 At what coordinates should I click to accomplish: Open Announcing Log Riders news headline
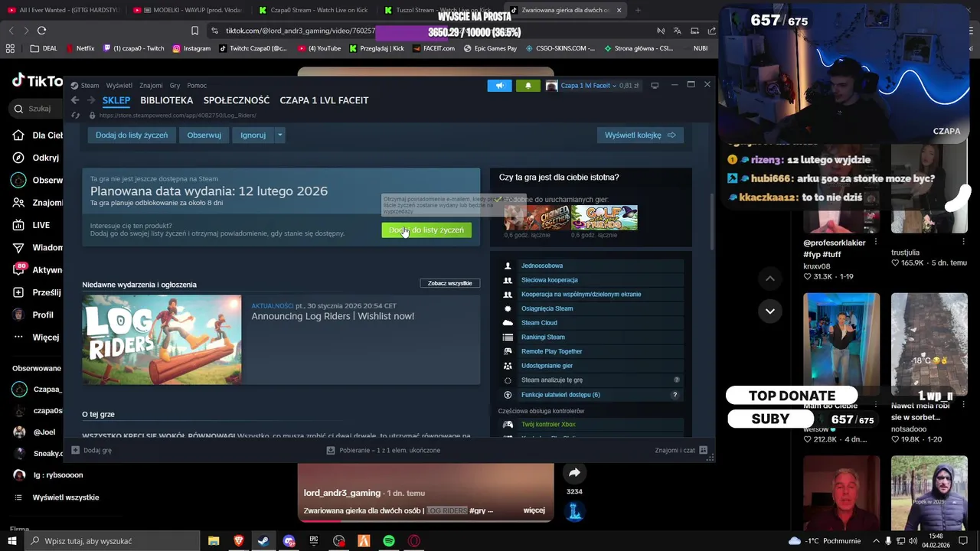click(333, 316)
